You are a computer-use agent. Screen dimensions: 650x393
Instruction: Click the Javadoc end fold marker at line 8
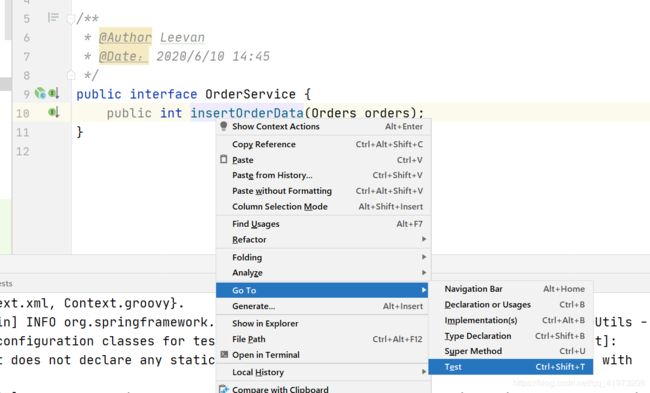(x=71, y=75)
